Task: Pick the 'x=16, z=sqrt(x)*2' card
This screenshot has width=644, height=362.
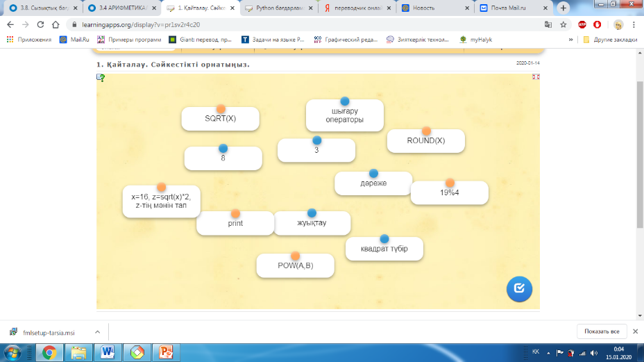Action: click(x=162, y=201)
